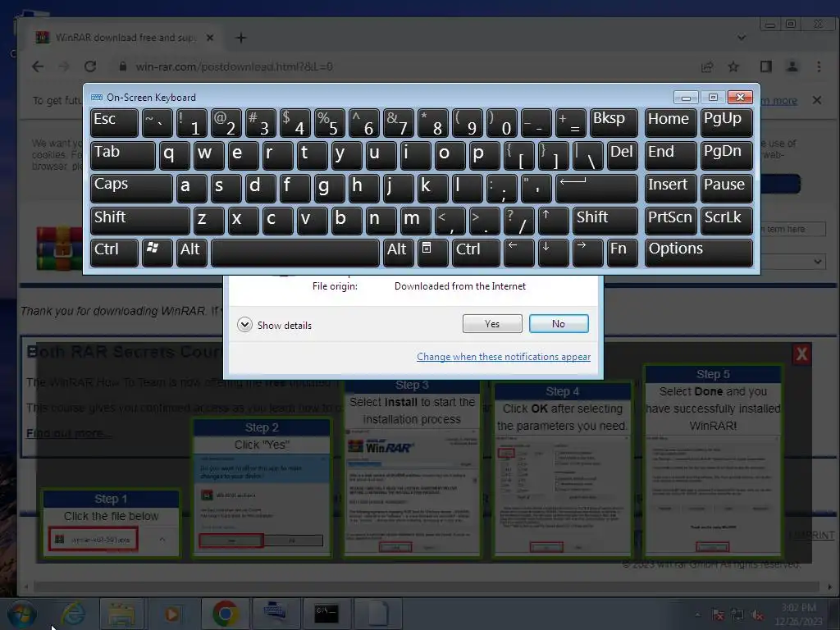840x630 pixels.
Task: Click No in the security dialog
Action: coord(558,323)
